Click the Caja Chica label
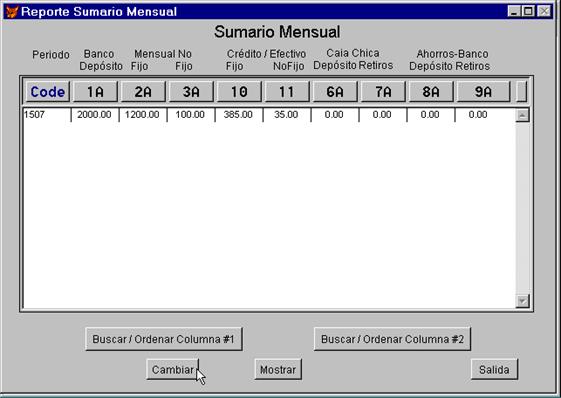Viewport: 561px width, 398px height. pos(353,53)
